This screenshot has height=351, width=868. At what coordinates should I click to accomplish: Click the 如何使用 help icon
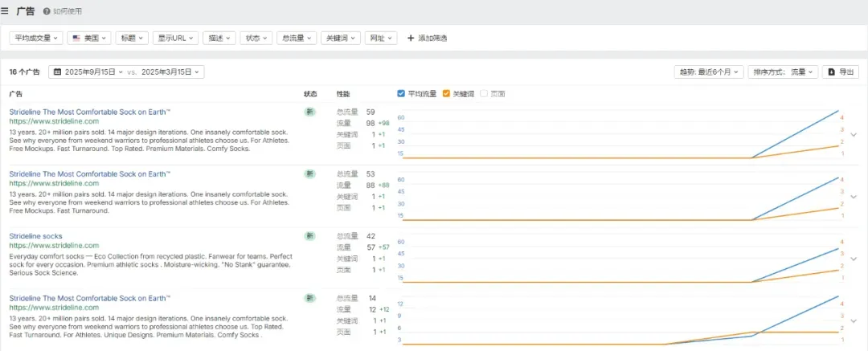47,11
